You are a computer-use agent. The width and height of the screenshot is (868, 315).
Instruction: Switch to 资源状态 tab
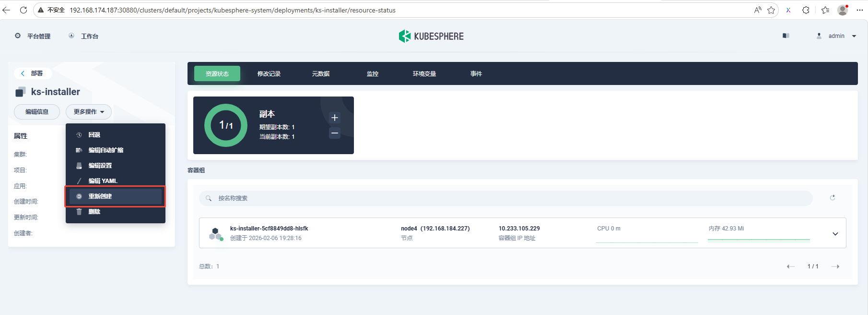[x=217, y=73]
